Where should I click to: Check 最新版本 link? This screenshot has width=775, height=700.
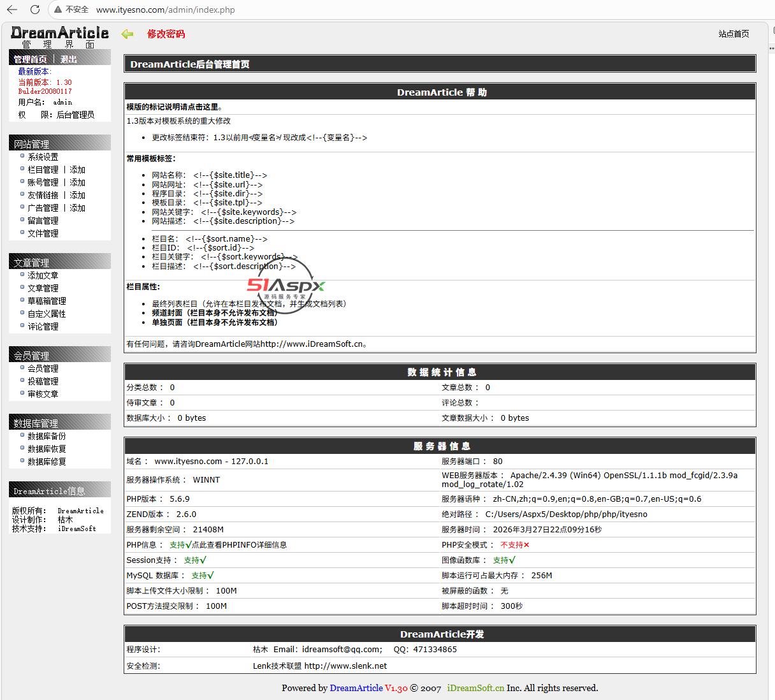point(35,71)
